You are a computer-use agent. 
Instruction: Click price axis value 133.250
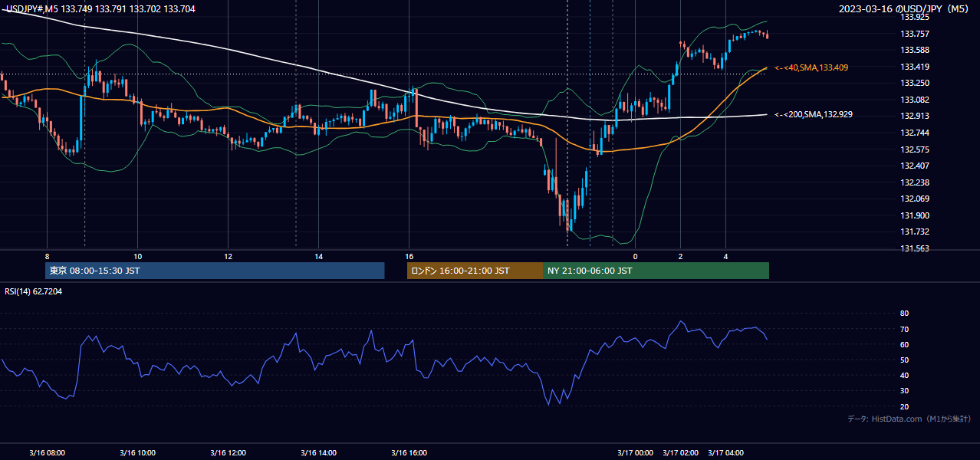tap(915, 83)
